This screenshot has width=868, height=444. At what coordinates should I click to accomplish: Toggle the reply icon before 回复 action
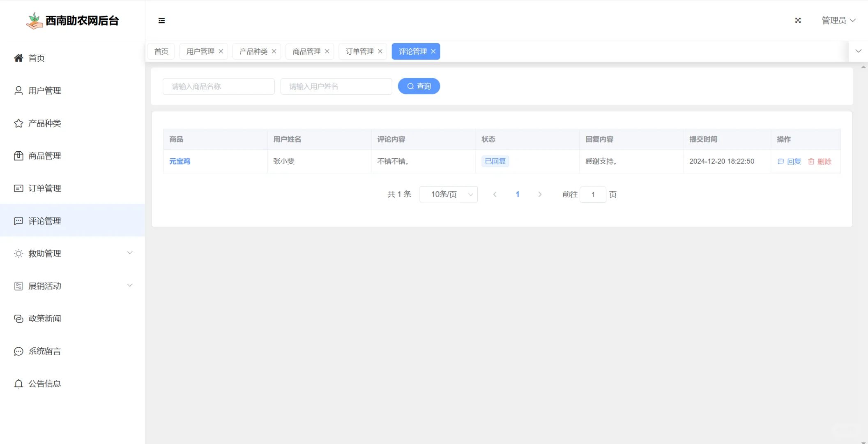tap(781, 161)
